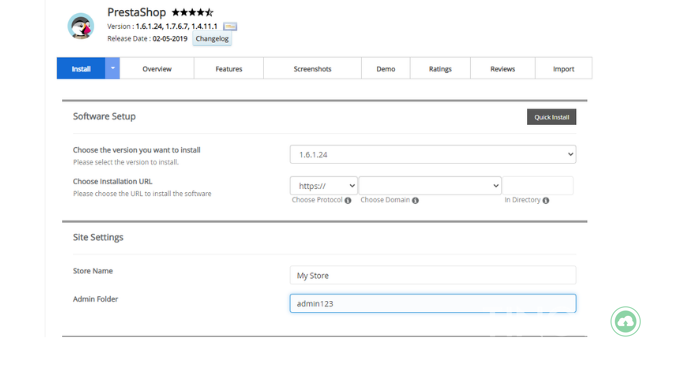The width and height of the screenshot is (700, 375).
Task: Open the version dropdown showing 1.6.1.24
Action: [433, 154]
